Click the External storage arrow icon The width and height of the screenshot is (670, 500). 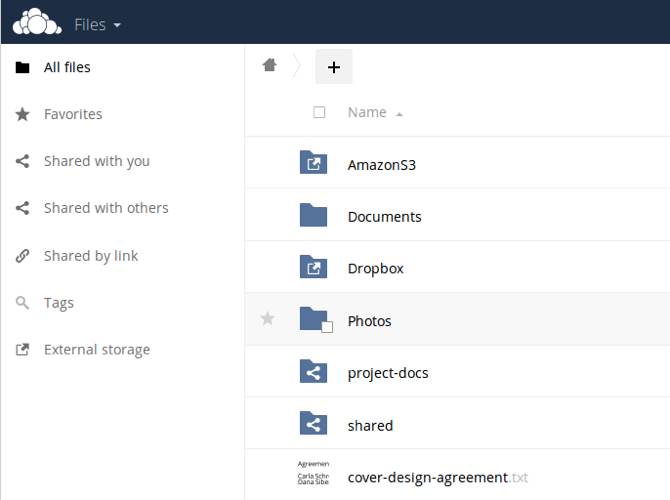23,350
